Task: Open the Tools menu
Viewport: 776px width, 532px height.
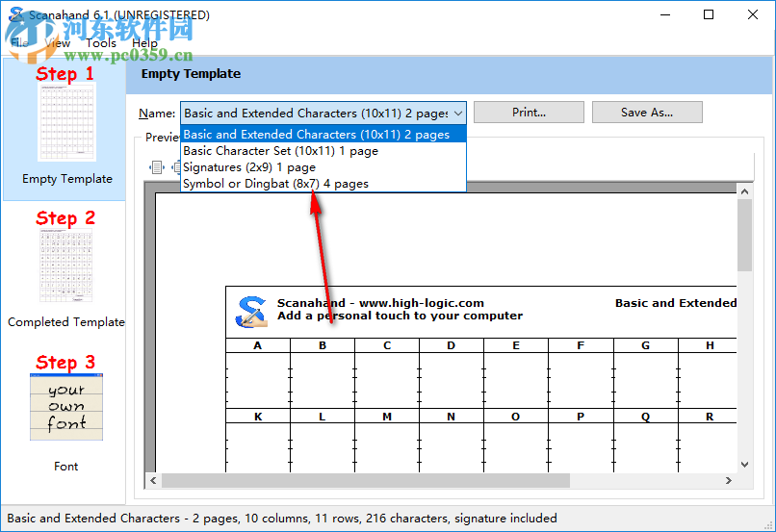Action: click(x=101, y=43)
